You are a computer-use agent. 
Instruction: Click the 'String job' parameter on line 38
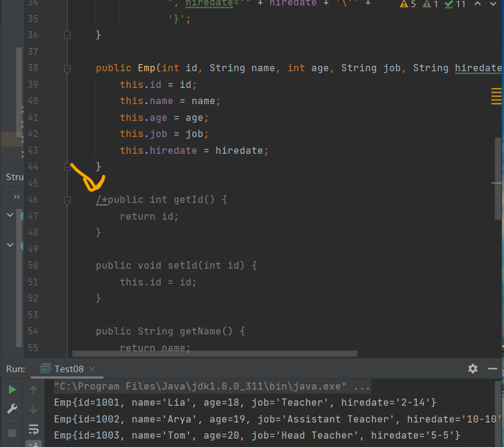[371, 68]
